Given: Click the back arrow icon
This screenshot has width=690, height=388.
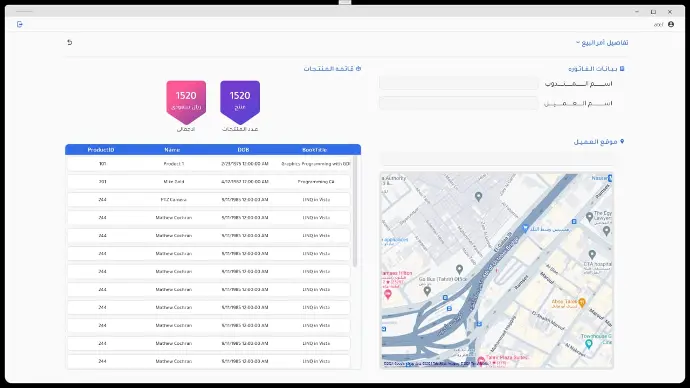Looking at the screenshot, I should 70,42.
